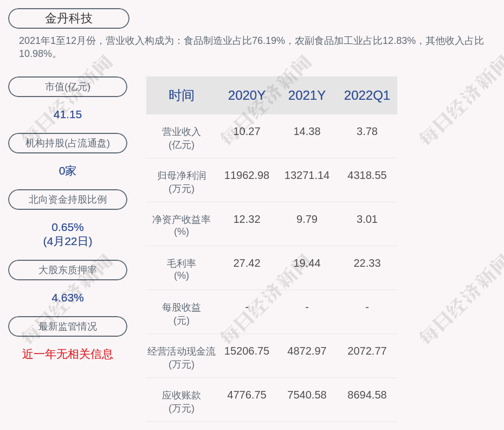Select the 经营活动现金流(万元) row label
This screenshot has width=504, height=430.
182,358
